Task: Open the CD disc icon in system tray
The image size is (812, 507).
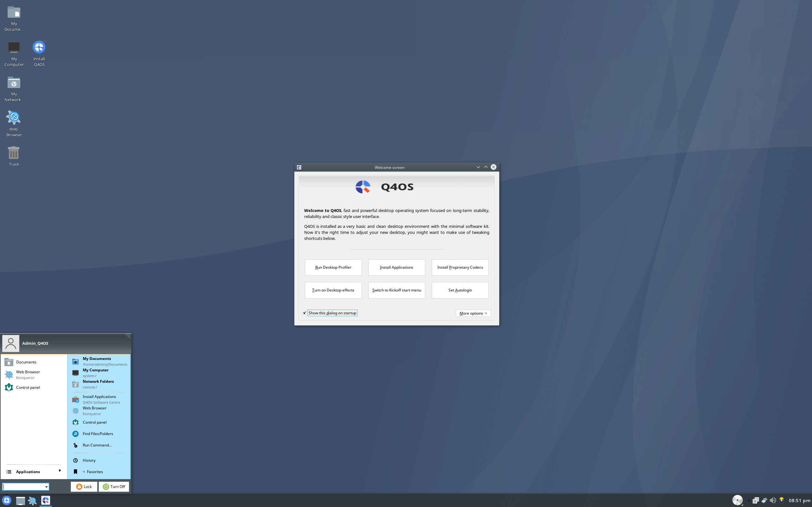Action: (x=737, y=501)
